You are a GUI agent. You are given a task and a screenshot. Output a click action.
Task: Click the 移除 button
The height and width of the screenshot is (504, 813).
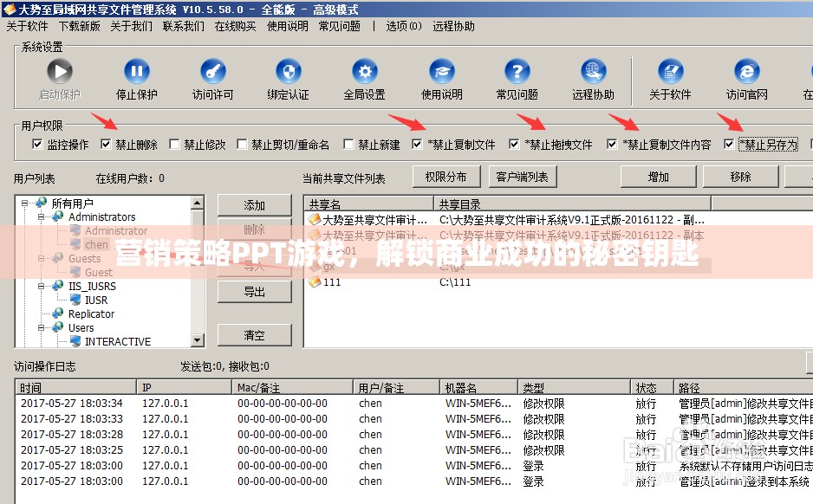740,177
